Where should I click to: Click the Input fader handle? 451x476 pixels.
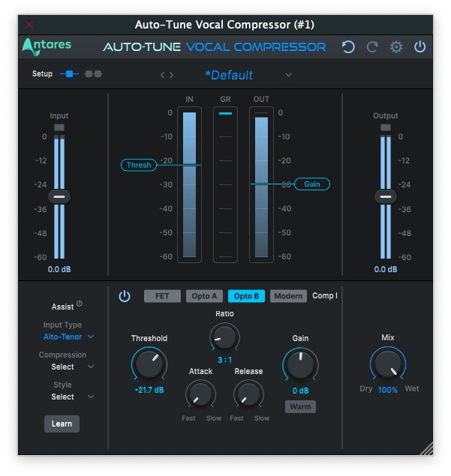click(x=59, y=196)
